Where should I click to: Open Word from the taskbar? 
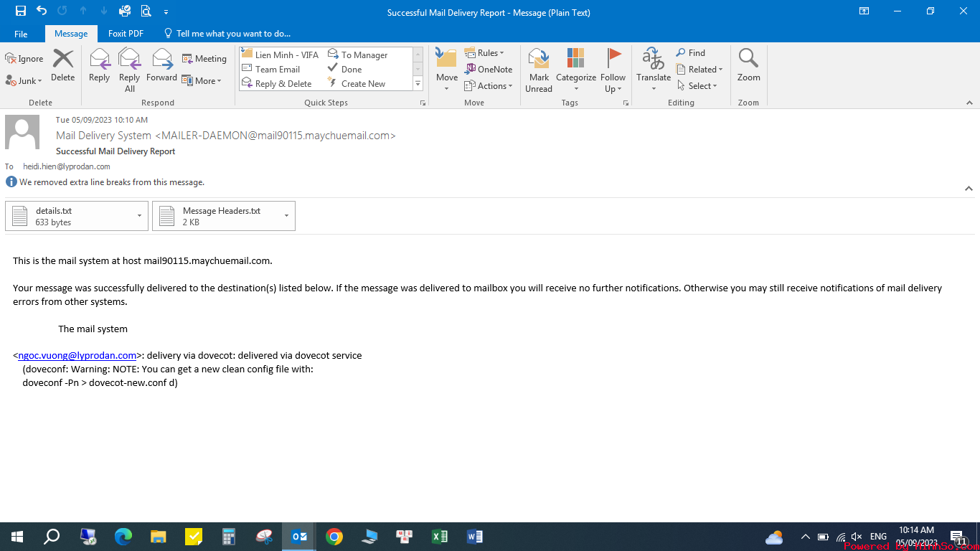pos(474,537)
